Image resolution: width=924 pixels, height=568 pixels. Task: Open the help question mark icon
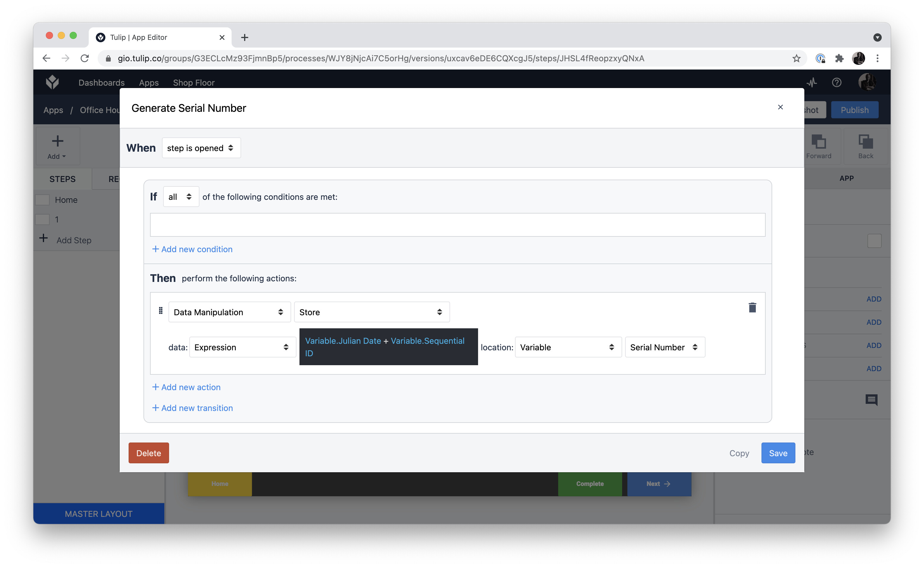(836, 82)
